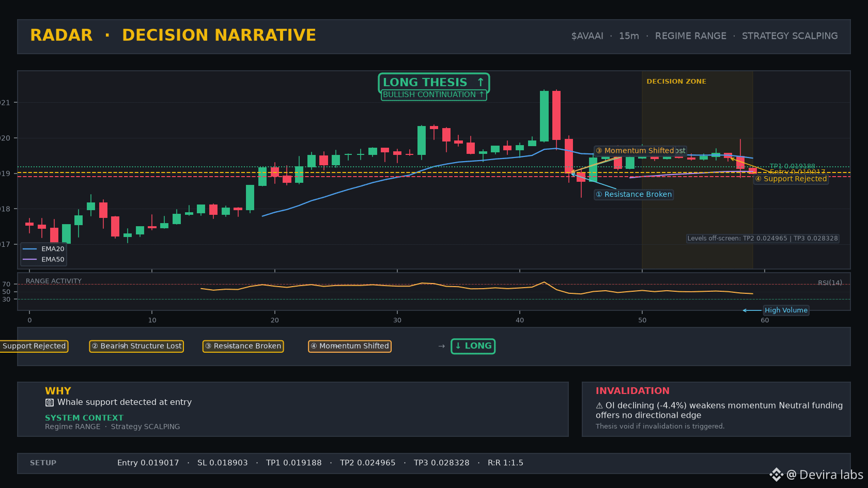Click the BULLISH CONTINUATION badge
The width and height of the screenshot is (868, 488).
point(434,95)
